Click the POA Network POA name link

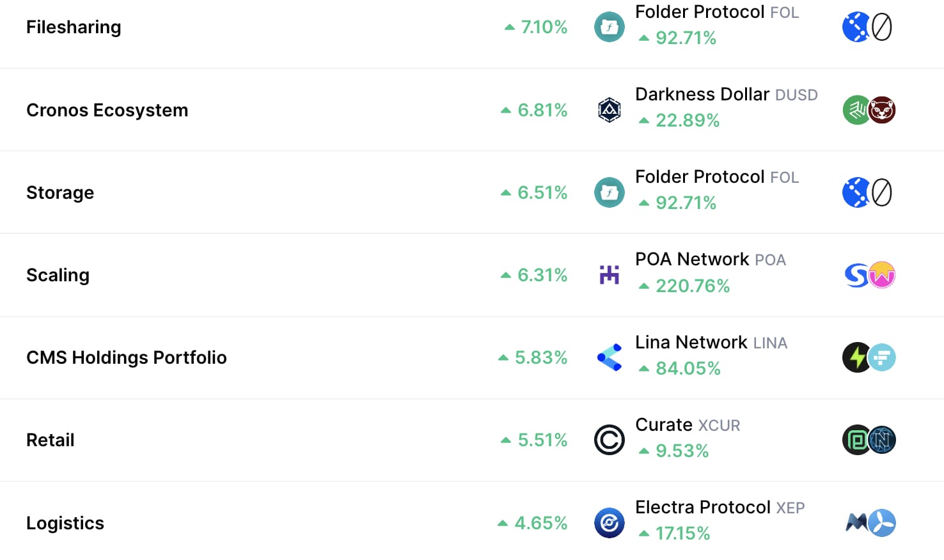pos(711,259)
